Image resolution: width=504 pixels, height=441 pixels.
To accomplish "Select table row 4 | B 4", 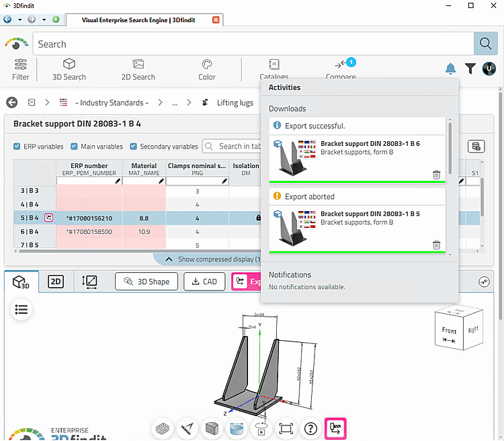I will click(x=30, y=204).
